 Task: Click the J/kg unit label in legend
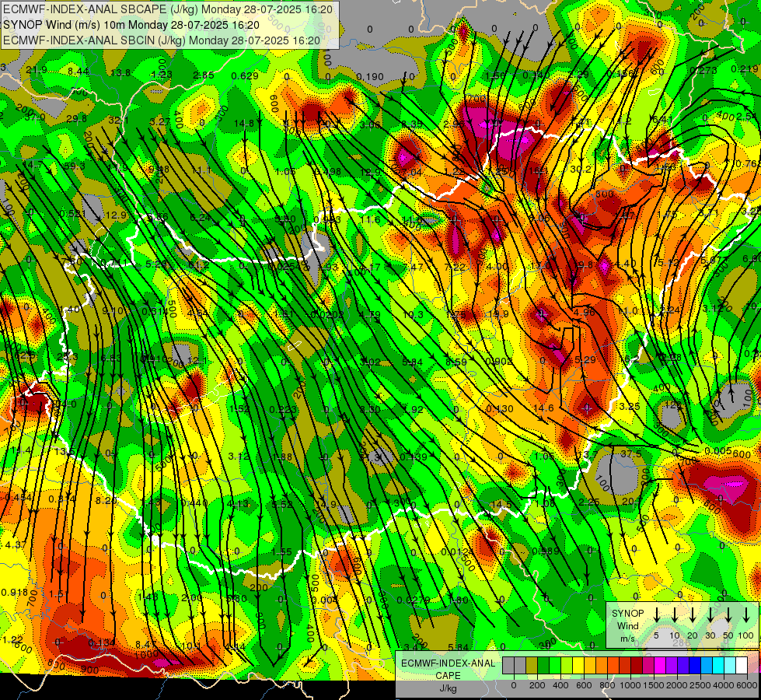tap(449, 688)
